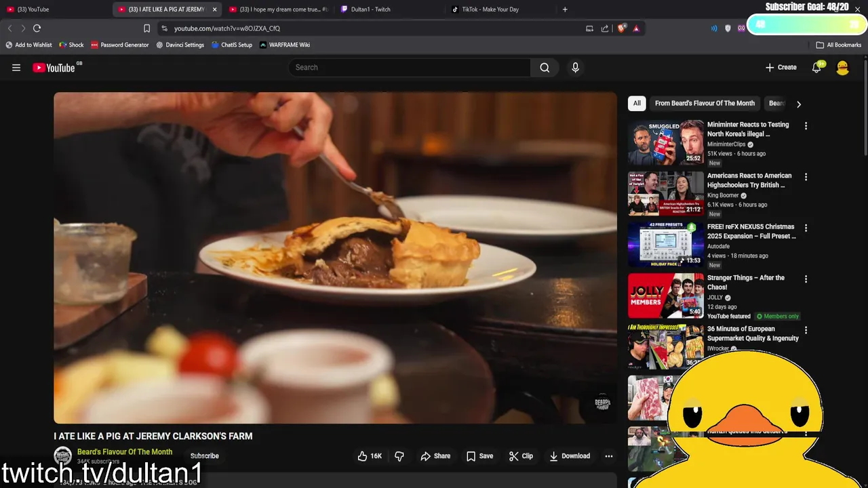Screen dimensions: 868x488
Task: Click the search magnifier button
Action: 545,68
